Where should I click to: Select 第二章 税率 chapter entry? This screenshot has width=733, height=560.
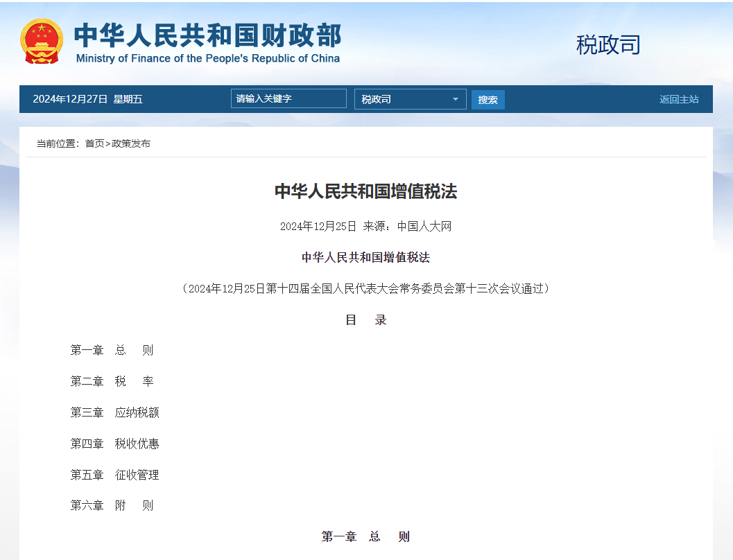tap(111, 381)
